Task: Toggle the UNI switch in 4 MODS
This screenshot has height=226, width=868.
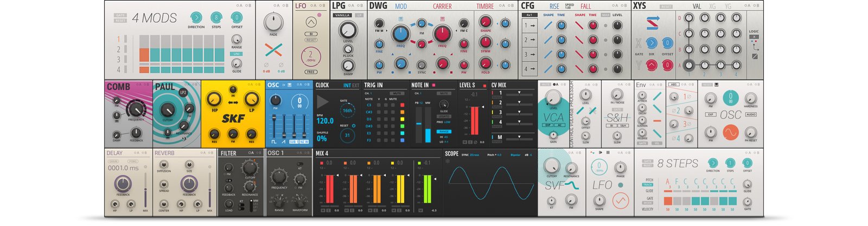Action: 237,54
